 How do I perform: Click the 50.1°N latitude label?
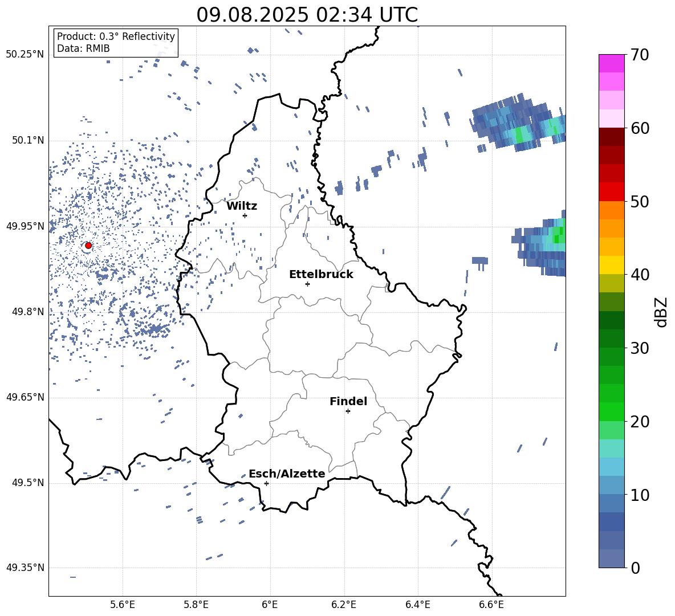pos(28,141)
